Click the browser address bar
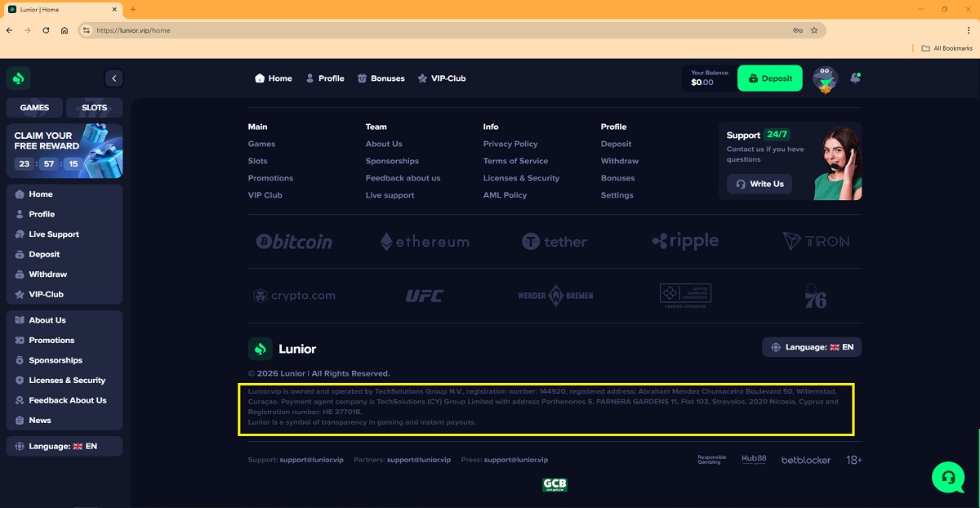The image size is (980, 508). click(x=441, y=30)
